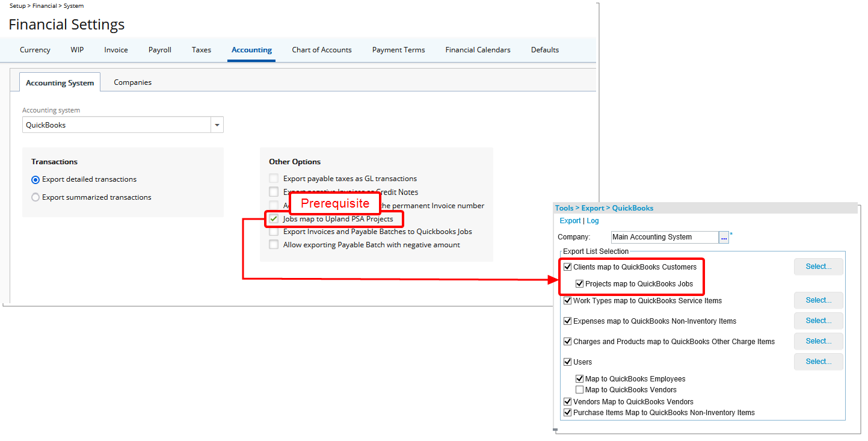Enable Export payable taxes as GL transactions

tap(274, 179)
